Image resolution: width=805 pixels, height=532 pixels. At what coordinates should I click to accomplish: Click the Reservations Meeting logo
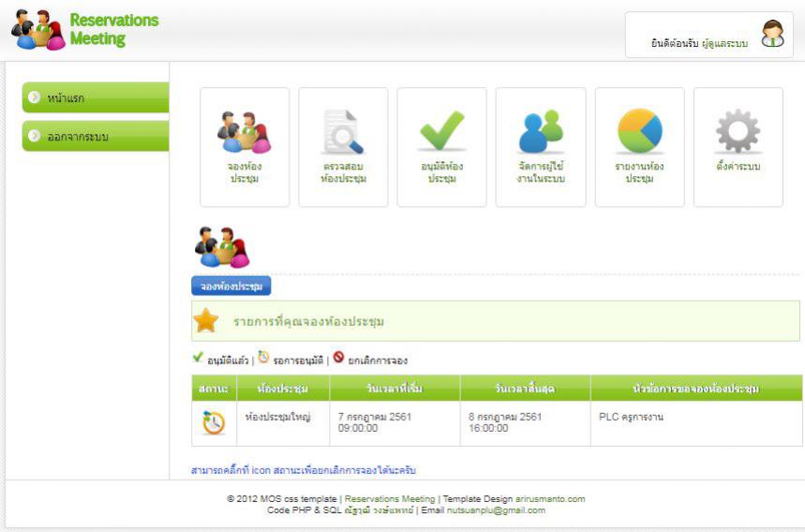tap(85, 30)
